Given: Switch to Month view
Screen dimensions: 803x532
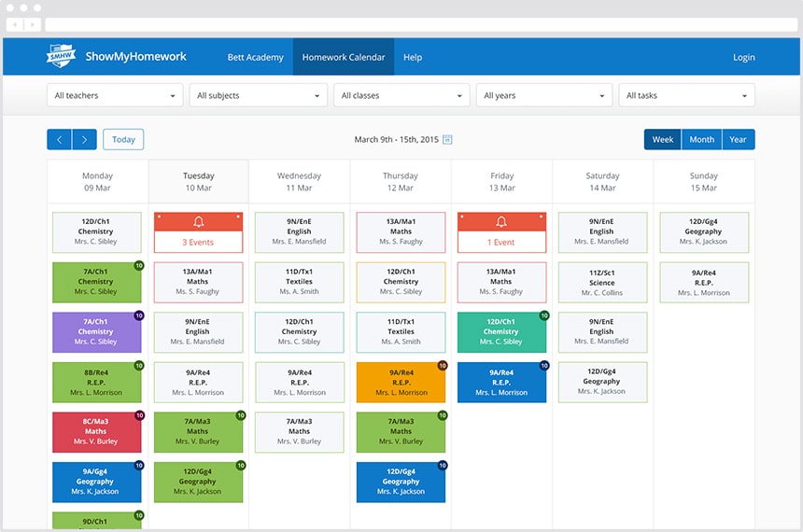Looking at the screenshot, I should pos(701,139).
